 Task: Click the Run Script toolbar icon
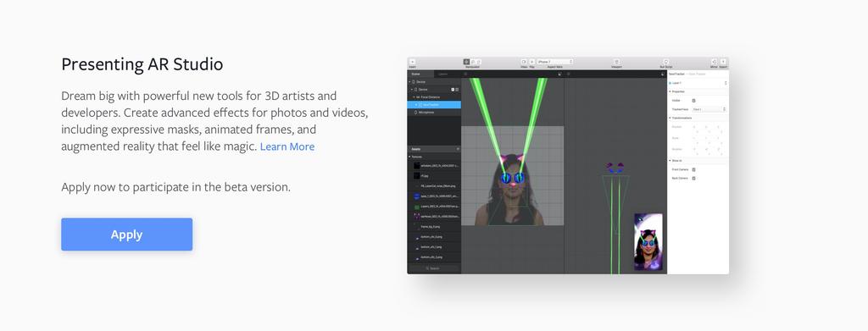pyautogui.click(x=666, y=62)
